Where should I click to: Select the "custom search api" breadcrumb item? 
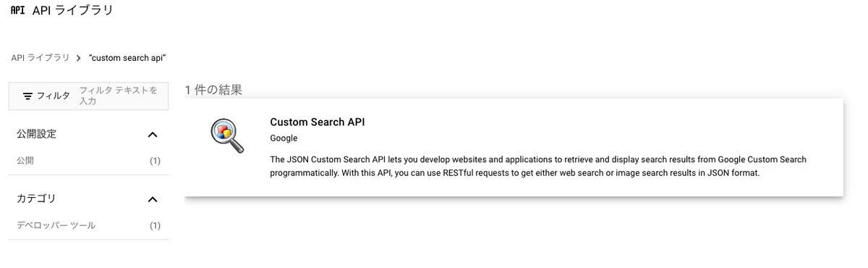click(x=128, y=58)
